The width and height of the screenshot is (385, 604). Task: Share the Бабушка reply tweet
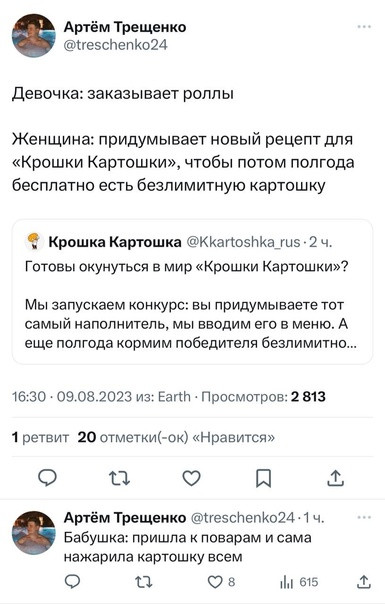[363, 582]
